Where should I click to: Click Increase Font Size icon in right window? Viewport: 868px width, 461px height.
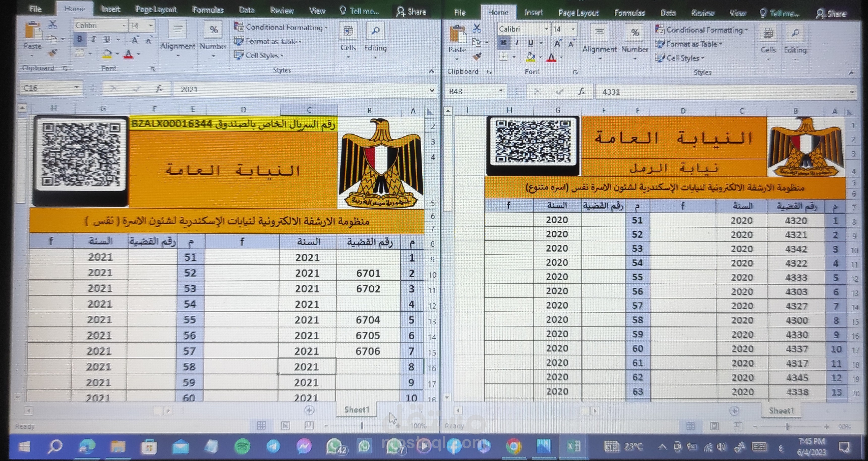[x=558, y=43]
